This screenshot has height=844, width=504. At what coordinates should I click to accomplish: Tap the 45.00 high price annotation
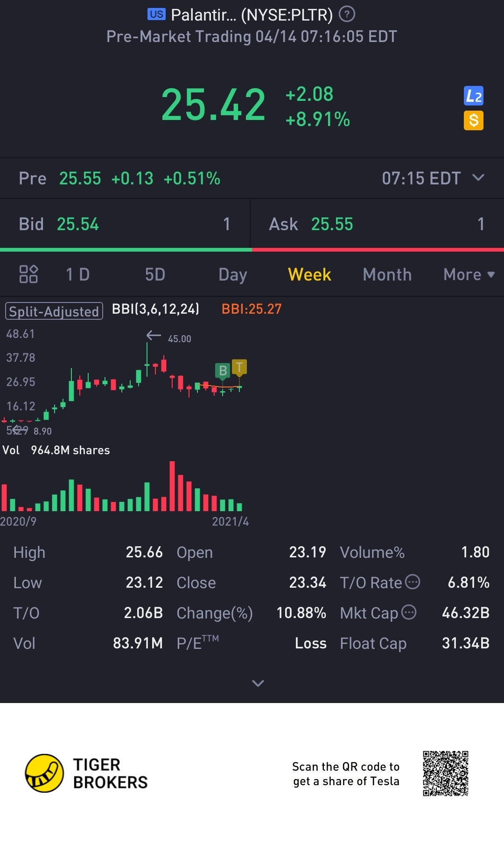(180, 339)
